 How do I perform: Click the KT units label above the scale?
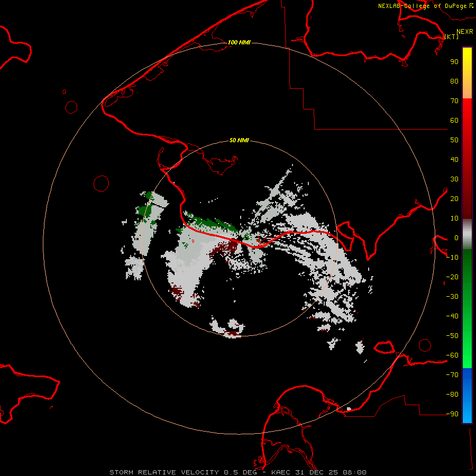click(x=452, y=36)
